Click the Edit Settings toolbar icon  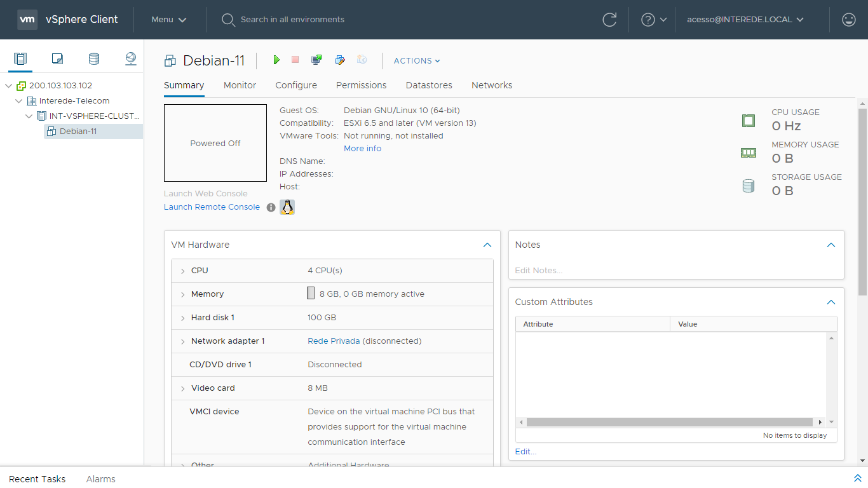tap(340, 60)
